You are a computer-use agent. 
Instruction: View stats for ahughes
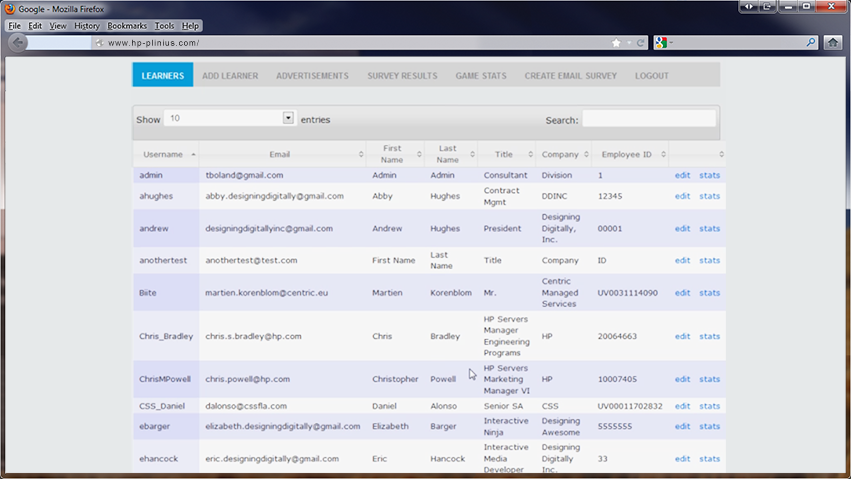pos(709,196)
